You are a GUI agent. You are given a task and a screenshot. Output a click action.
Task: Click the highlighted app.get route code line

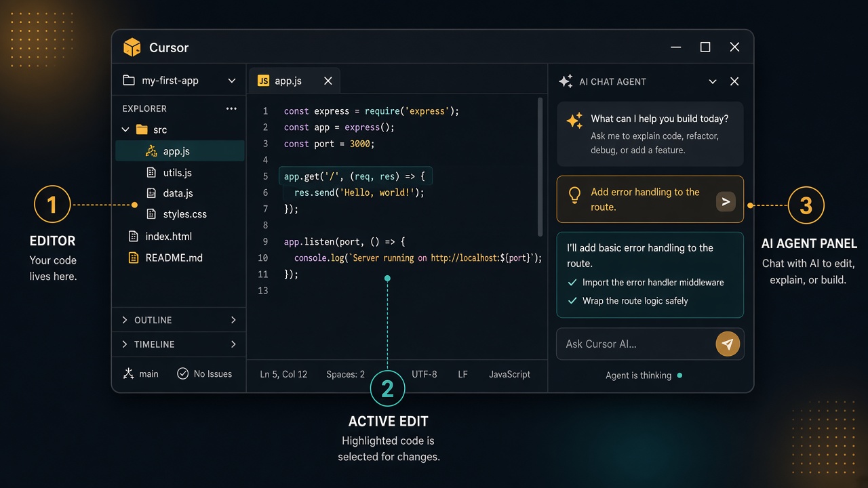click(x=355, y=176)
